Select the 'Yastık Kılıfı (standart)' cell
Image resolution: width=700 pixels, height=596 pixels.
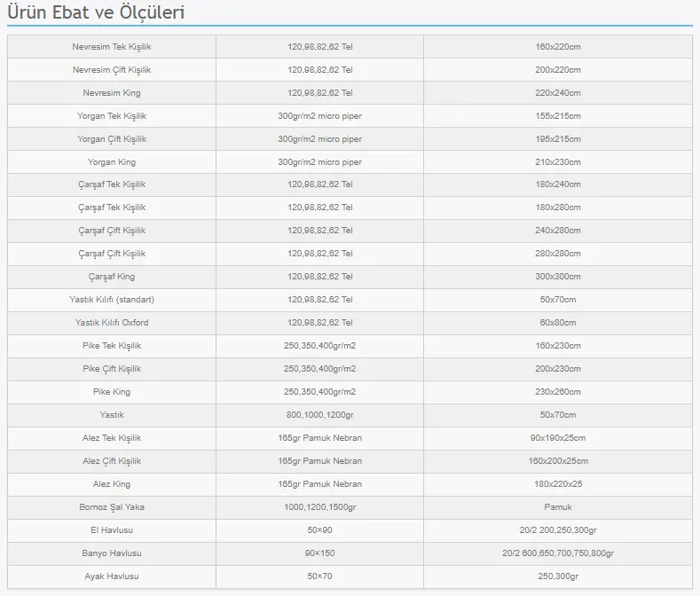(x=112, y=300)
